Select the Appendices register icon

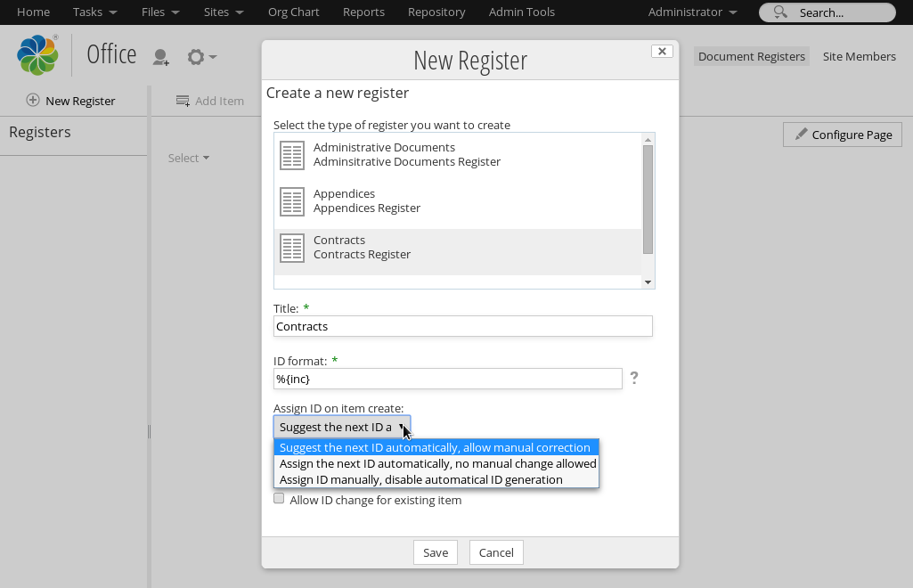coord(292,201)
